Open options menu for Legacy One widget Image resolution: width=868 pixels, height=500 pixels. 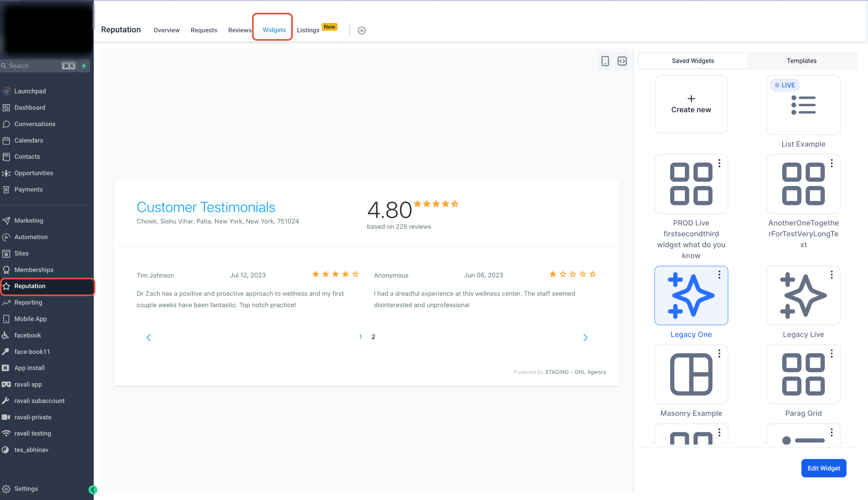click(719, 275)
